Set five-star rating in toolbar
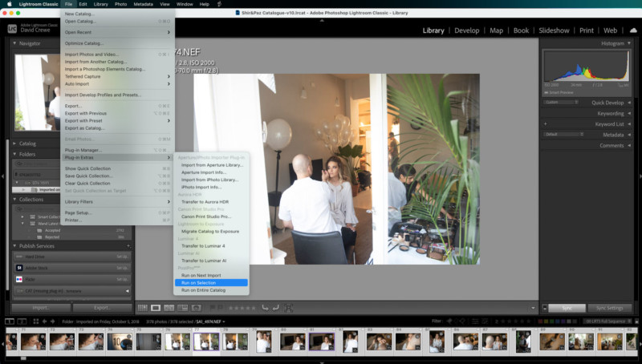The width and height of the screenshot is (642, 364). pos(254,308)
